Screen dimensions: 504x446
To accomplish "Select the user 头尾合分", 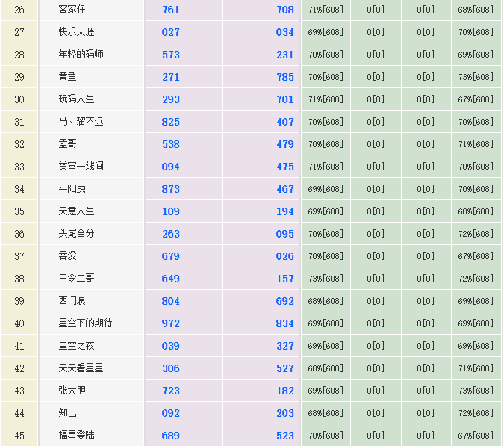I will tap(76, 234).
